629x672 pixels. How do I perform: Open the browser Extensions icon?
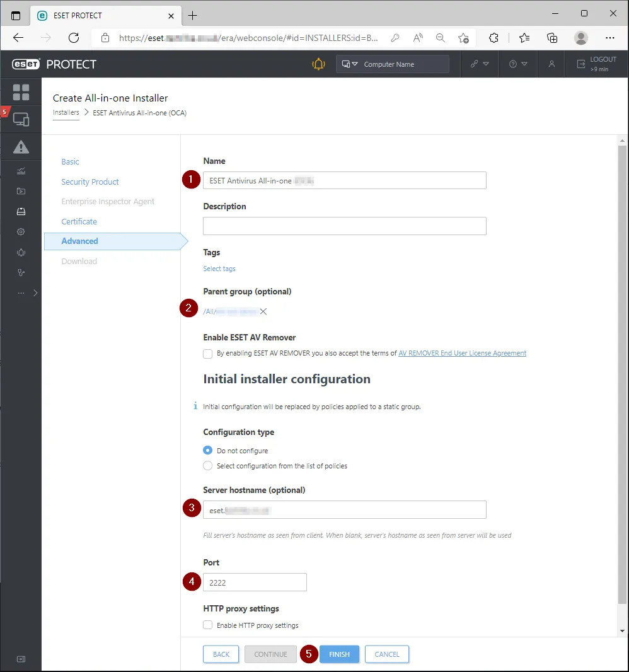[x=493, y=38]
